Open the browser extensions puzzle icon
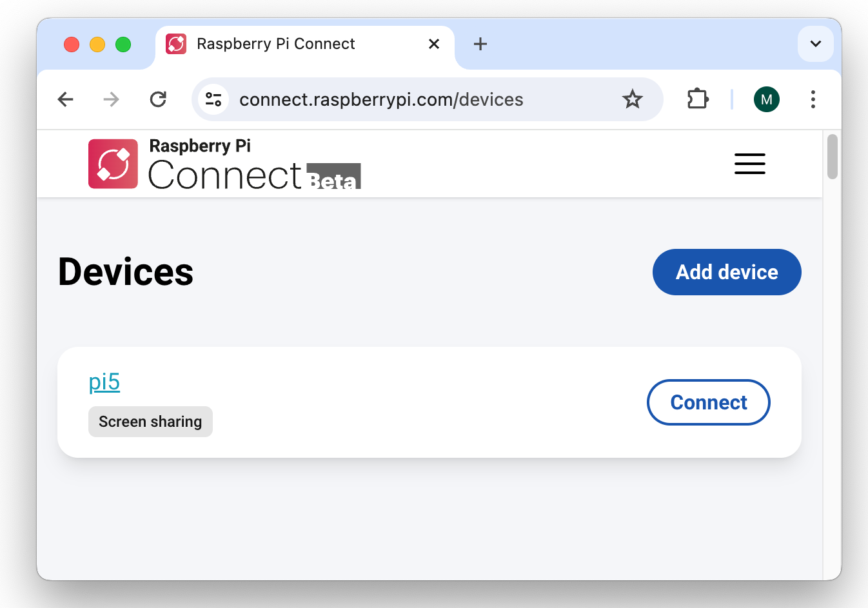This screenshot has width=868, height=608. pyautogui.click(x=698, y=99)
